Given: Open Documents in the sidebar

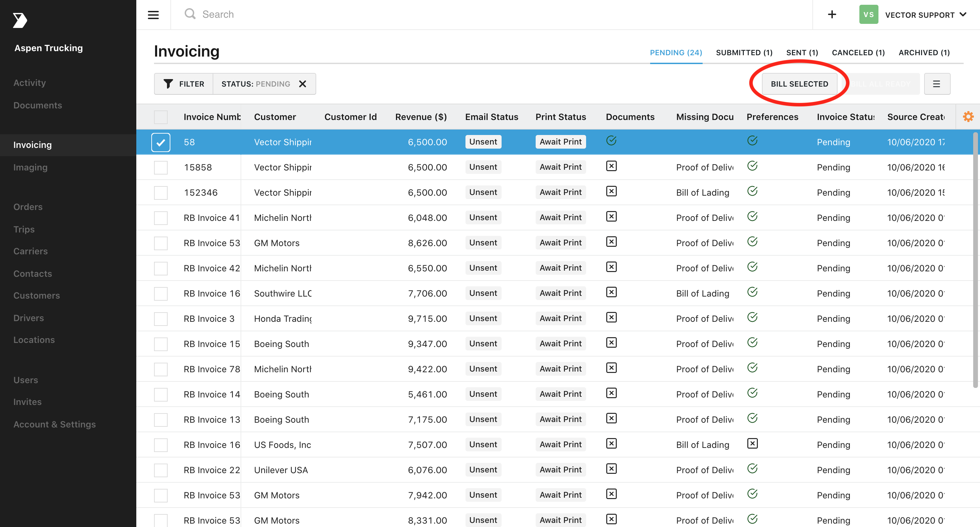Looking at the screenshot, I should tap(38, 105).
